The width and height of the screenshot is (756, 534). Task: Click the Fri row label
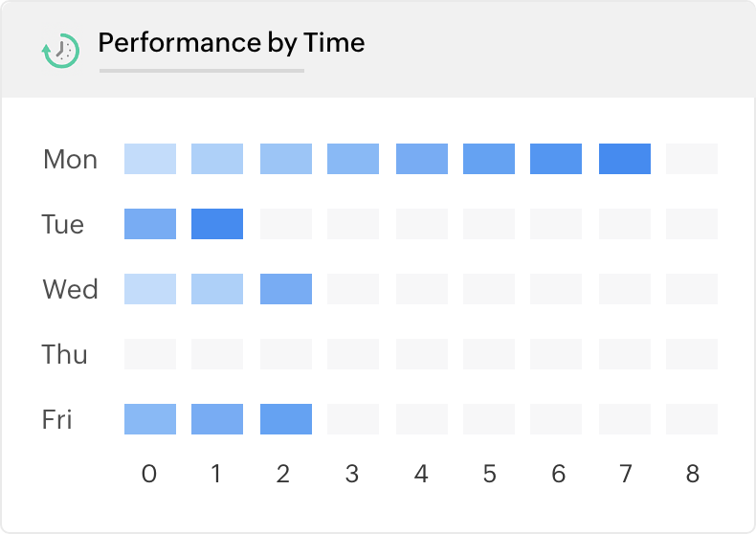(57, 420)
